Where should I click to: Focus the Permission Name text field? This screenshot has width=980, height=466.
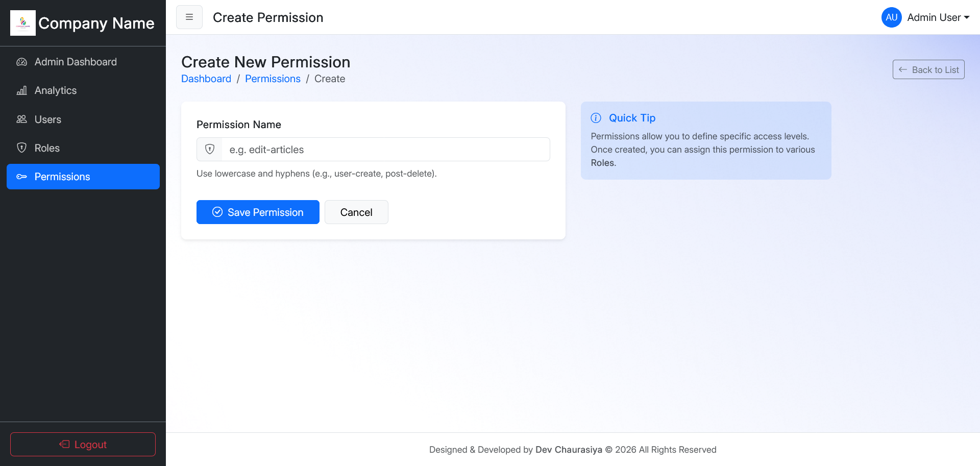[x=385, y=150]
